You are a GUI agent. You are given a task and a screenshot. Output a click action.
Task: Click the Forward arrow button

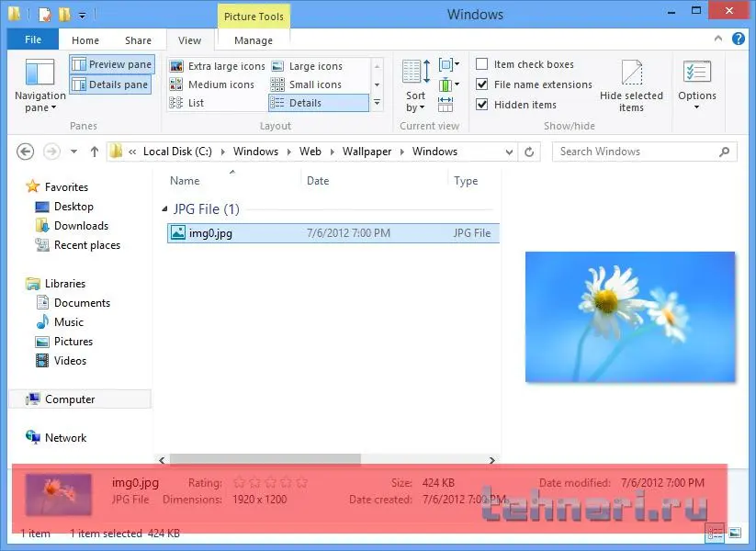(x=51, y=152)
